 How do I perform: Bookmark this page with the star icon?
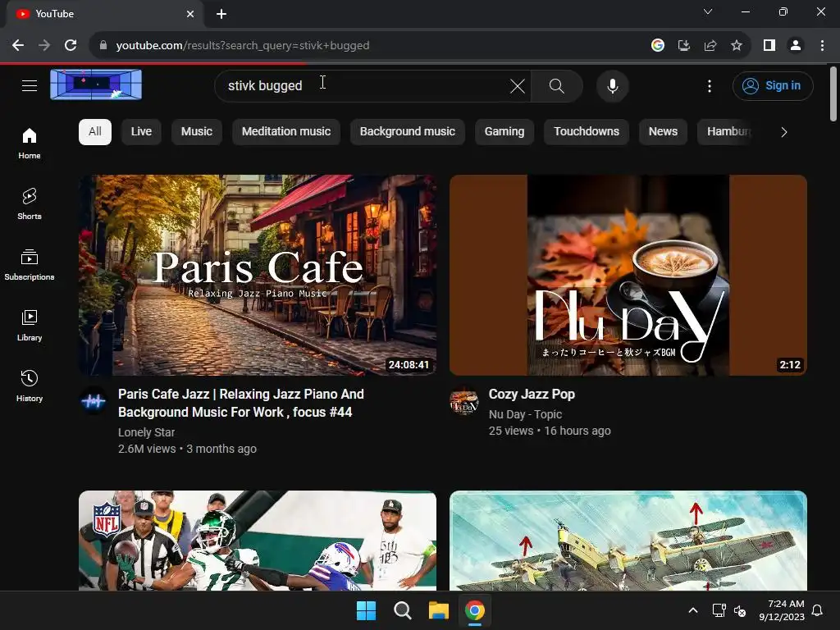tap(737, 45)
